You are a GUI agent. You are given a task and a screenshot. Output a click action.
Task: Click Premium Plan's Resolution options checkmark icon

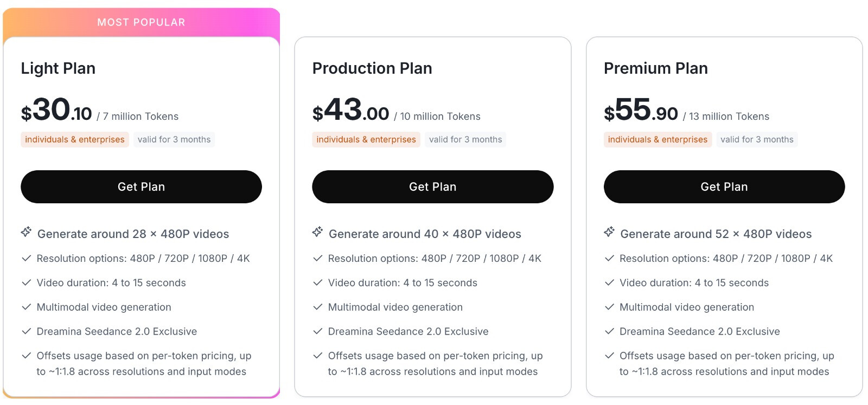tap(609, 259)
